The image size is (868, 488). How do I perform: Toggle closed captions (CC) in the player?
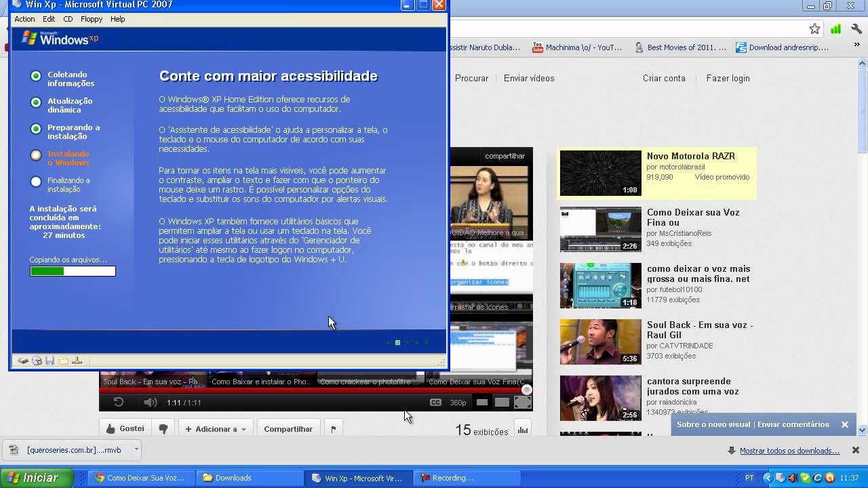tap(435, 403)
